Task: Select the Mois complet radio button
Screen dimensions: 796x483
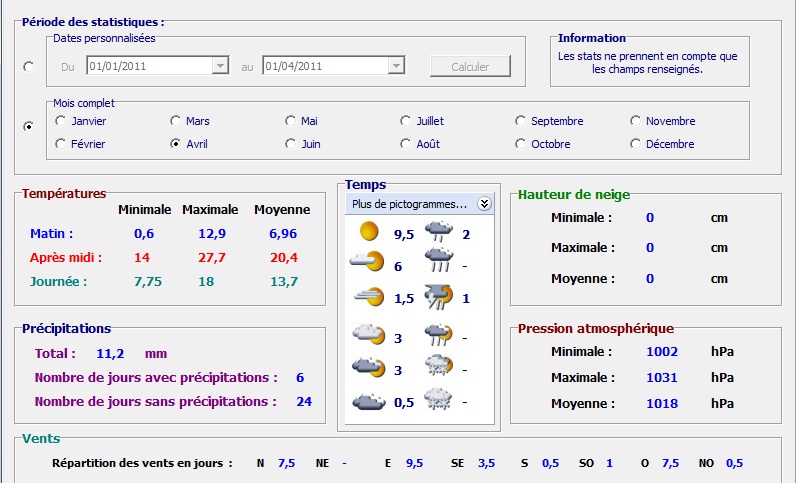Action: point(29,126)
